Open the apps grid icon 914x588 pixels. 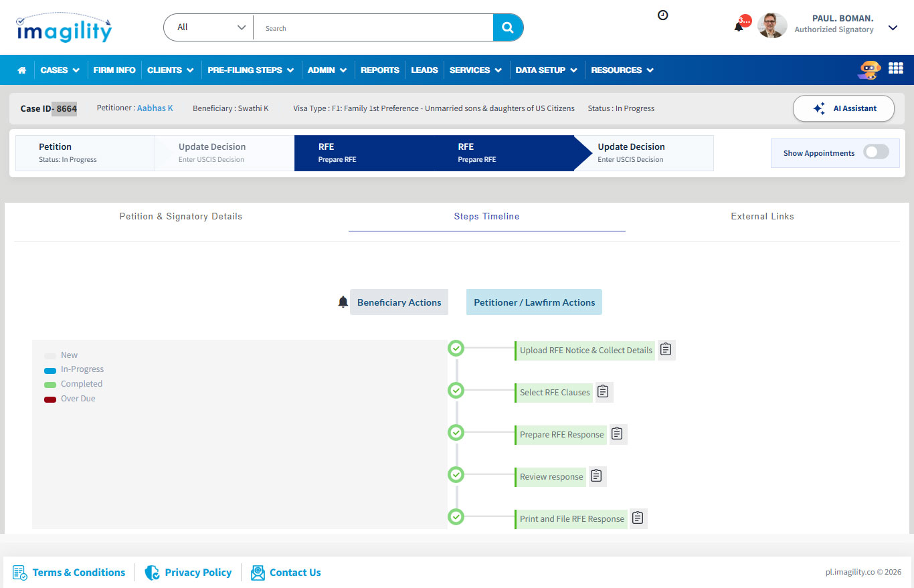895,68
